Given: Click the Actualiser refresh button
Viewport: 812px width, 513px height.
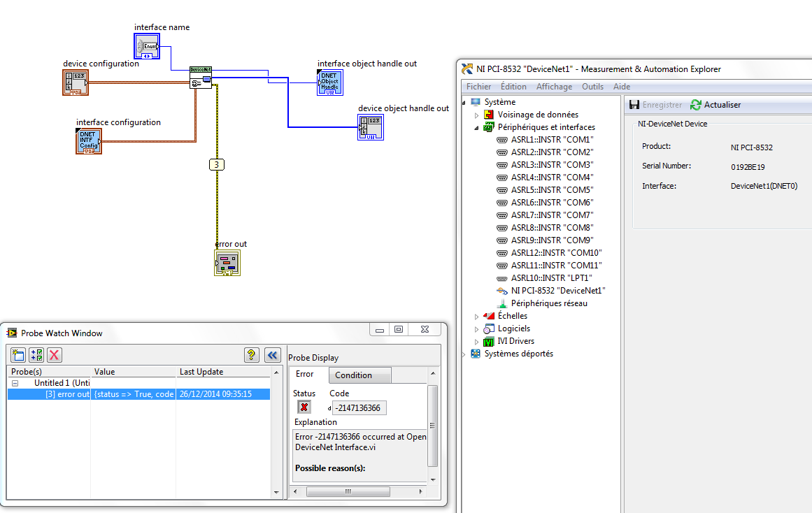Looking at the screenshot, I should pos(715,105).
